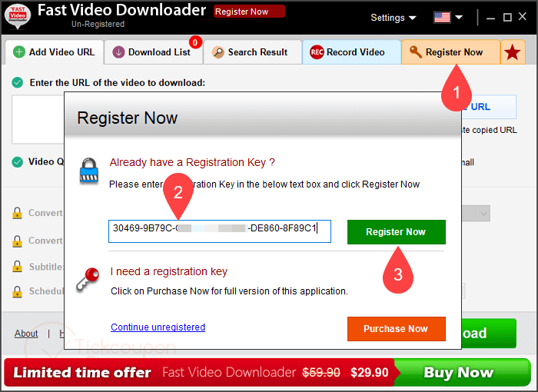Click the orange Purchase Now button
Image resolution: width=538 pixels, height=392 pixels.
pyautogui.click(x=397, y=329)
